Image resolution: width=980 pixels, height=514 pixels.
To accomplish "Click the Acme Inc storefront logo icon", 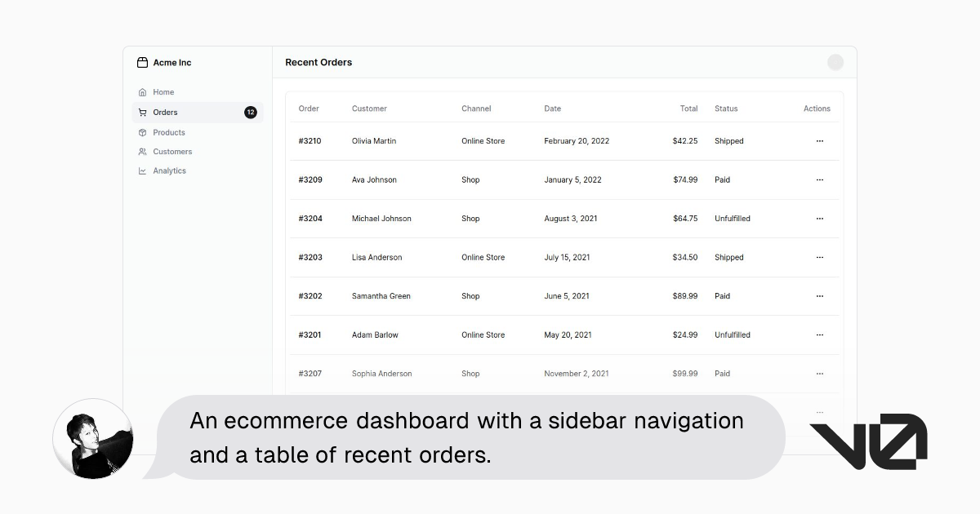I will click(x=140, y=62).
